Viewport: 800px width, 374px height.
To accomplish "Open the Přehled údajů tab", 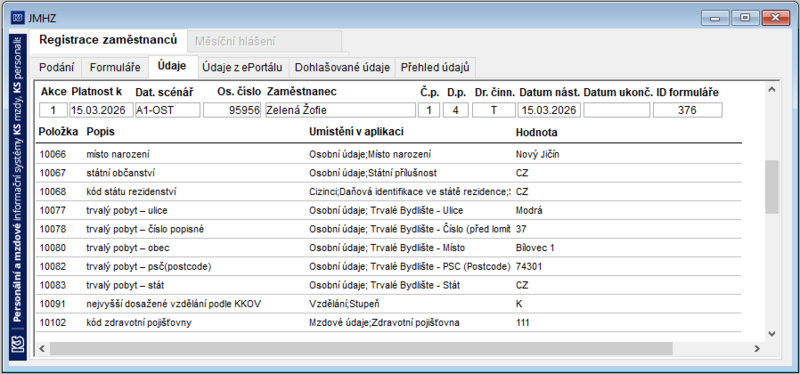I will pos(435,67).
